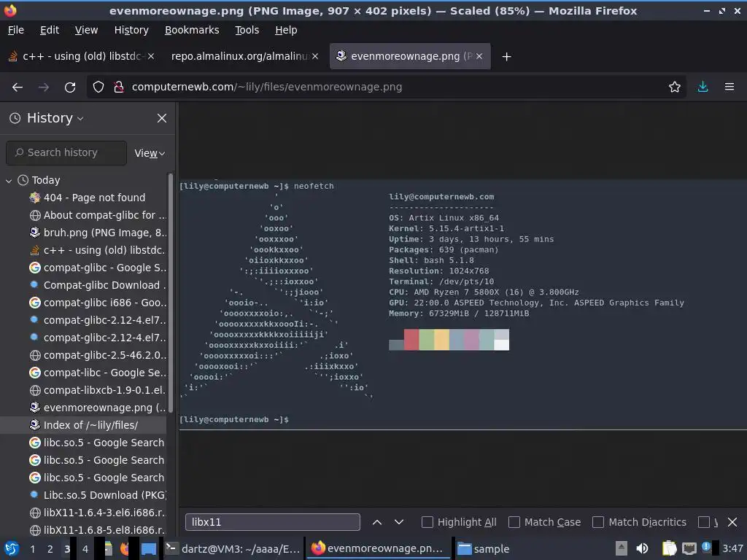Screen dimensions: 747x560
Task: Go back to the previous page
Action: coord(18,87)
